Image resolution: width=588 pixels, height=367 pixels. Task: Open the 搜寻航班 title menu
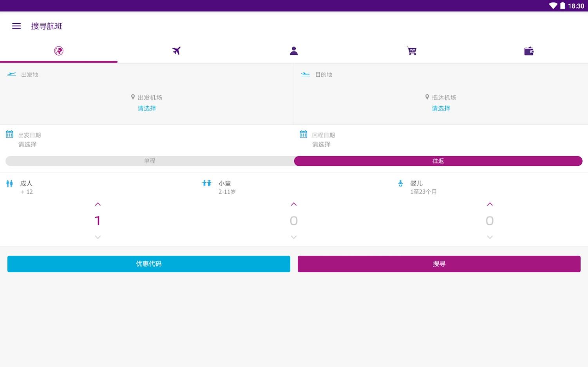46,26
